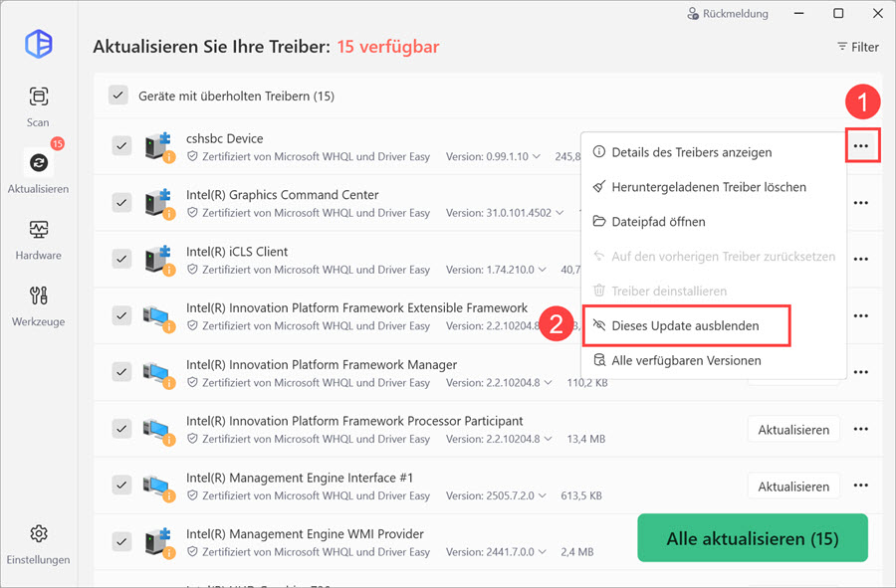Open the Hardware section in sidebar

(38, 239)
